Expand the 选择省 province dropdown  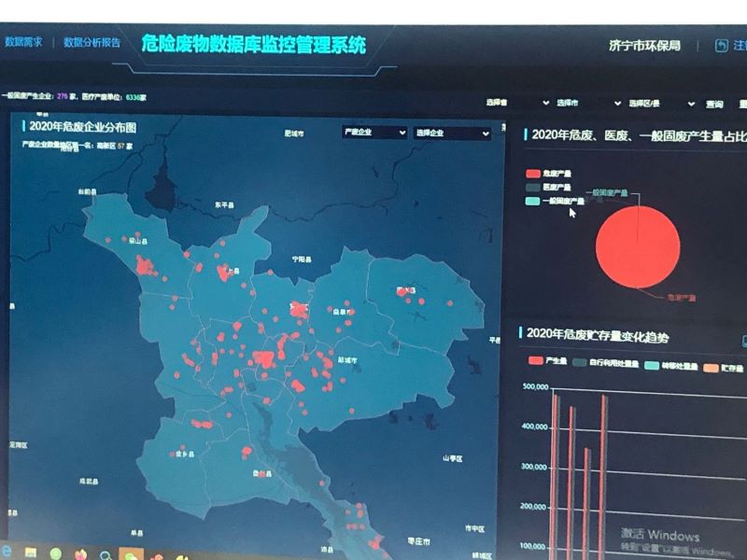click(517, 103)
